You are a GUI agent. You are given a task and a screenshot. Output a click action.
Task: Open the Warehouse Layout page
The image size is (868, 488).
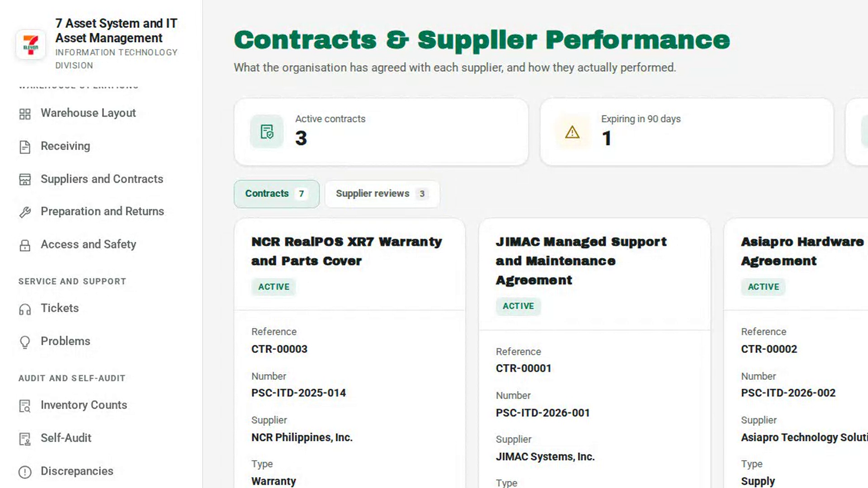(x=88, y=113)
